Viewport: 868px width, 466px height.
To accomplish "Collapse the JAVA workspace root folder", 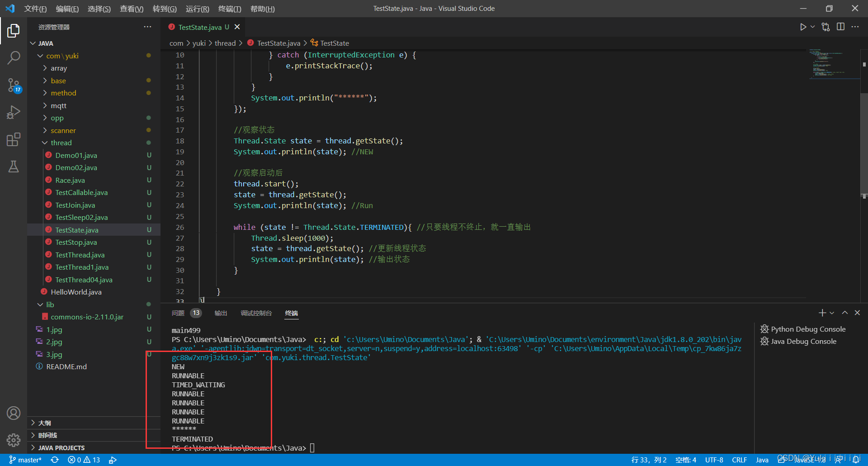I will point(94,43).
